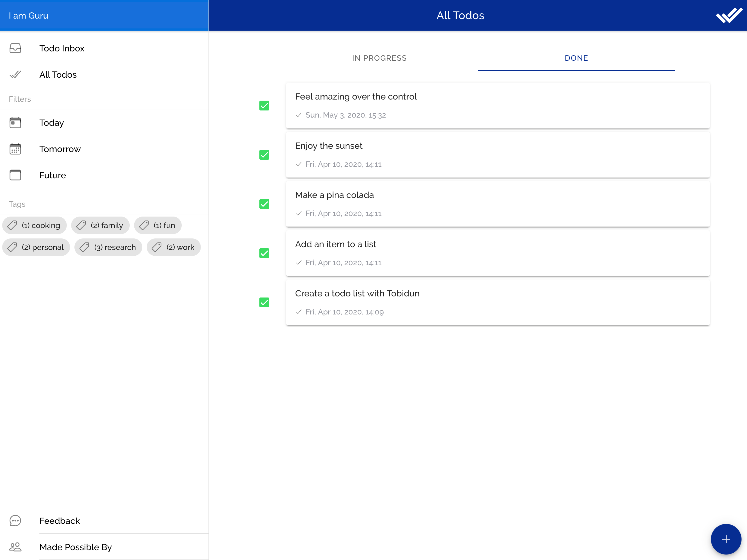747x560 pixels.
Task: Click the All Todos double-check icon in sidebar
Action: tap(15, 75)
